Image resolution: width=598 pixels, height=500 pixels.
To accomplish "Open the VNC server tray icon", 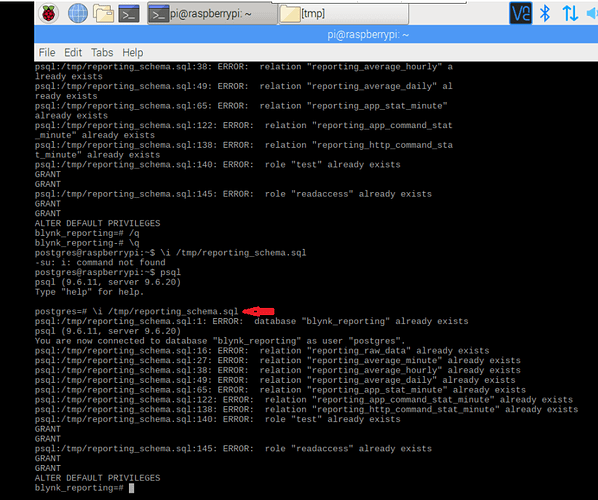I will [x=521, y=13].
